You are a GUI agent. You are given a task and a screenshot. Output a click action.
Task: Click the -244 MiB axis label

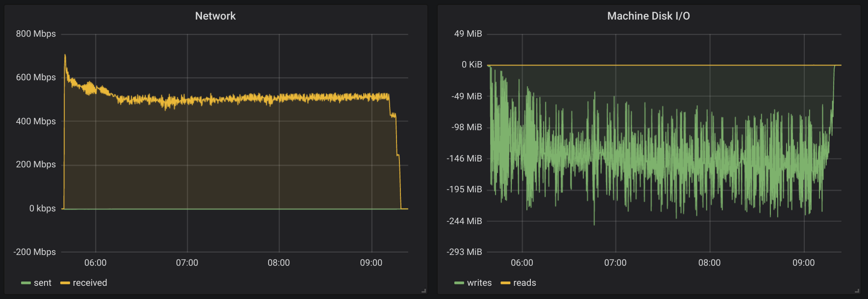coord(464,221)
